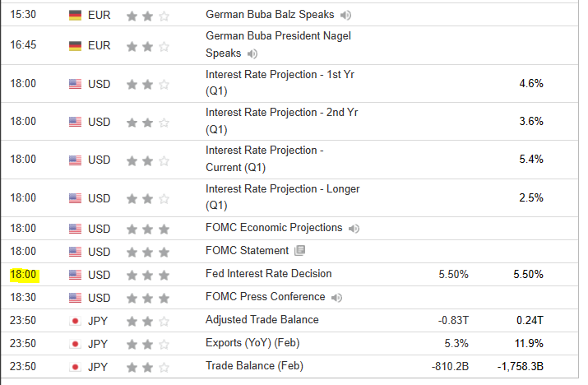Click US flag in Fed Interest Rate Decision row

tap(76, 274)
